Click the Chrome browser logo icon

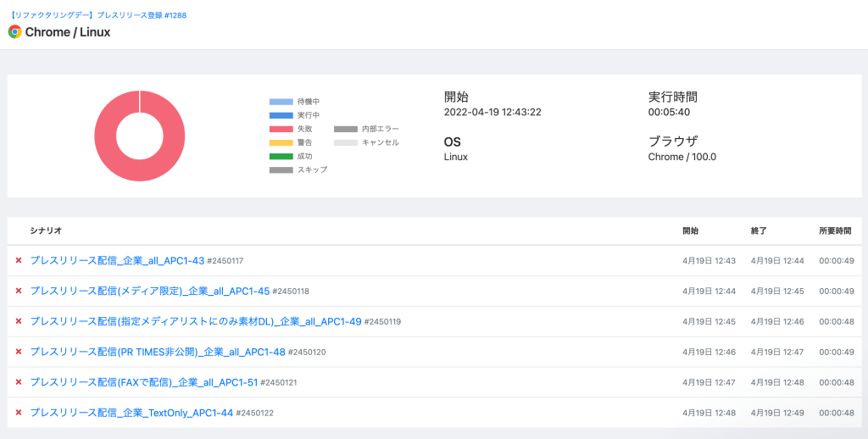[14, 32]
